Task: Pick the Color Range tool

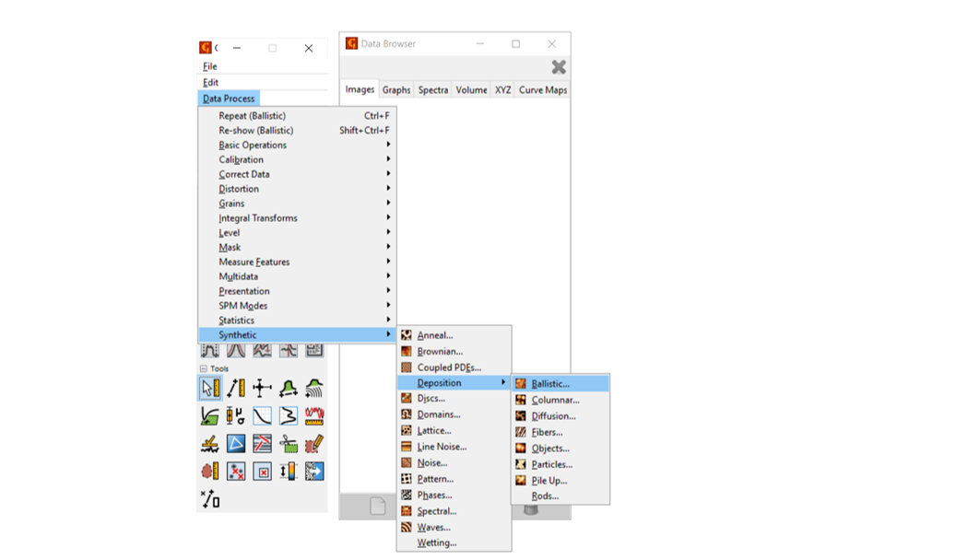Action: (289, 472)
